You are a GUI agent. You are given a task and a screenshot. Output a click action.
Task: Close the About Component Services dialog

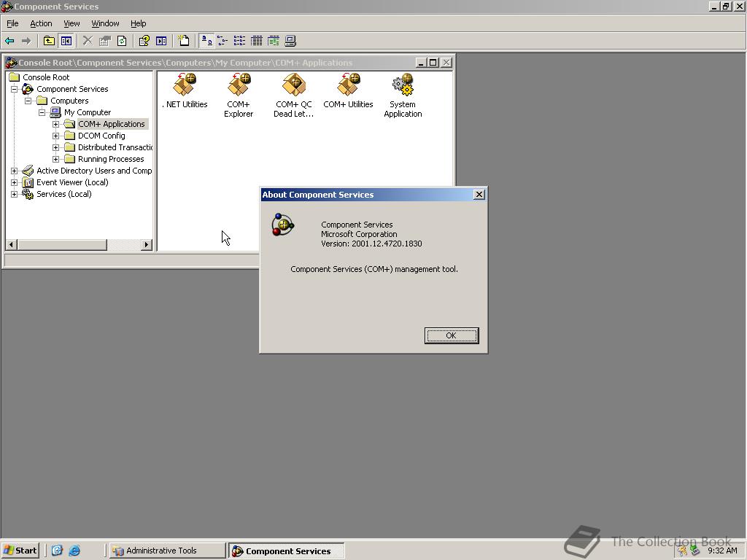coord(479,194)
